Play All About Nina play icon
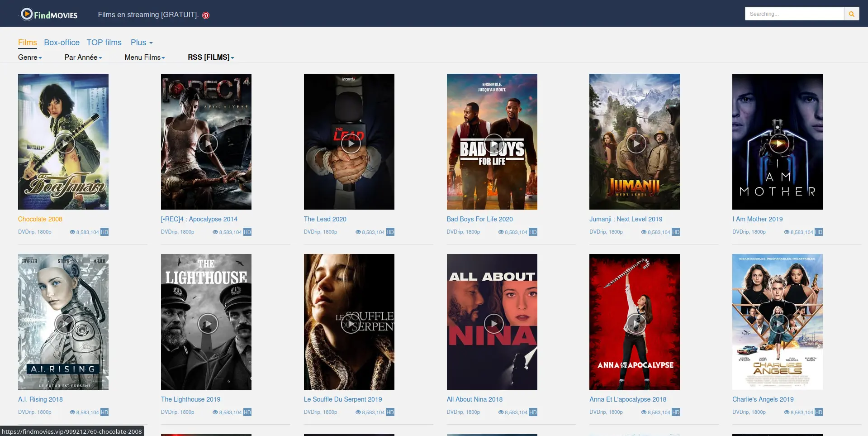This screenshot has height=436, width=868. coord(494,324)
